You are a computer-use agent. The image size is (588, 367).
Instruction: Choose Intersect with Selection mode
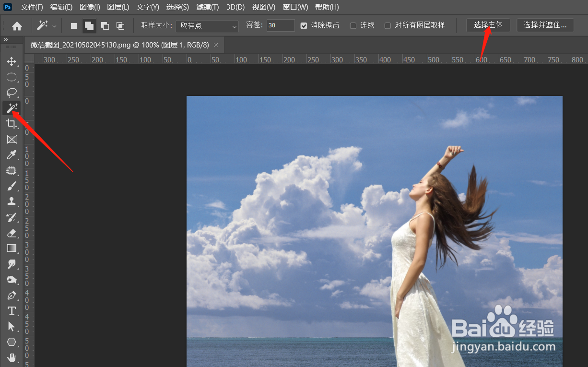pyautogui.click(x=120, y=26)
